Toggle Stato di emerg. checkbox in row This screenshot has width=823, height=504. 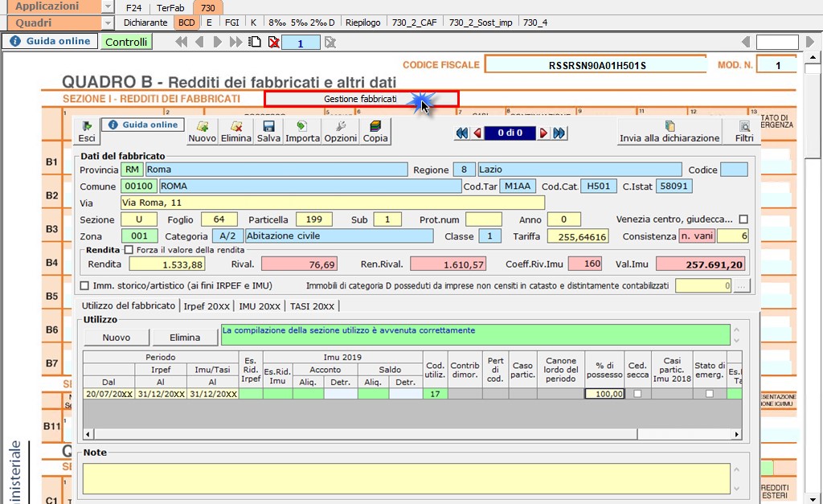pos(710,393)
